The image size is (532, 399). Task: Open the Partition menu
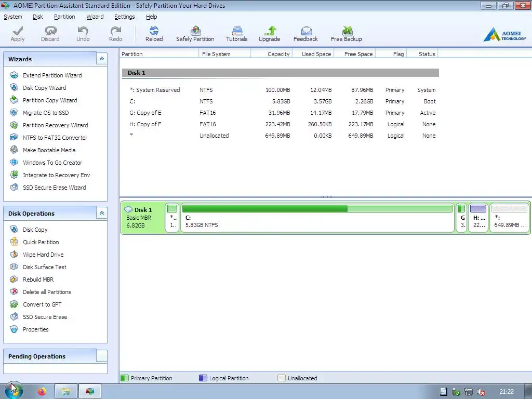pyautogui.click(x=64, y=17)
